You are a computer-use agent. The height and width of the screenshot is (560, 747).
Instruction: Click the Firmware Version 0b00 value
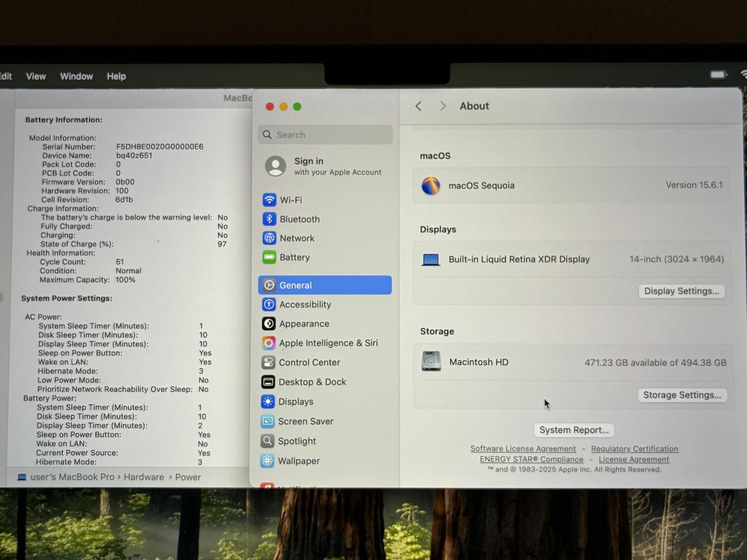pyautogui.click(x=125, y=182)
